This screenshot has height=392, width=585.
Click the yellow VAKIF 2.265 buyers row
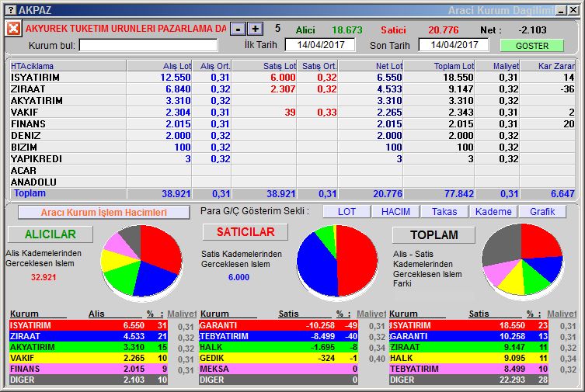[x=89, y=358]
